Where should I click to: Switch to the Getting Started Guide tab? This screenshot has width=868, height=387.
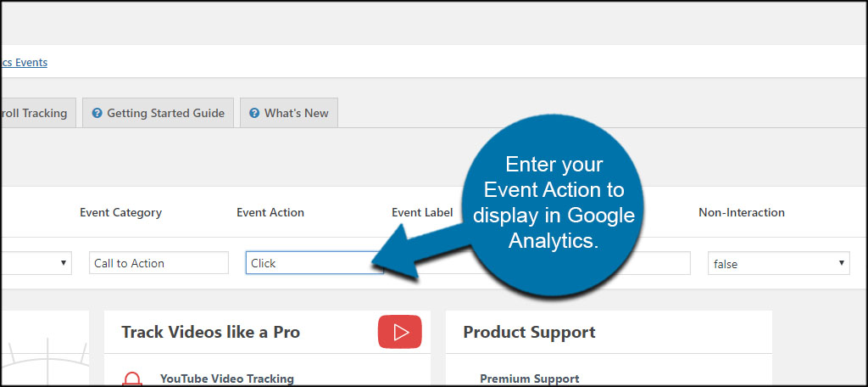pos(158,113)
